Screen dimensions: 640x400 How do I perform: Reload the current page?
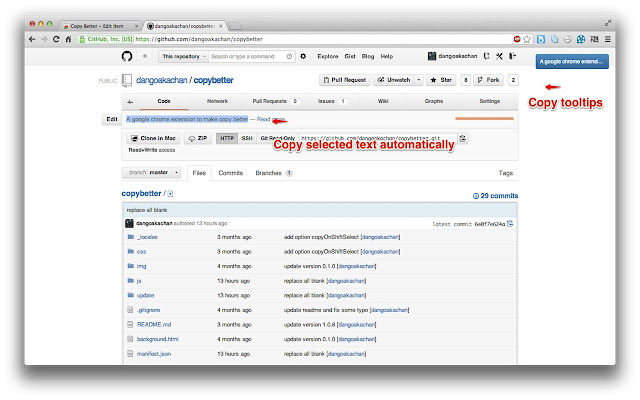point(56,39)
